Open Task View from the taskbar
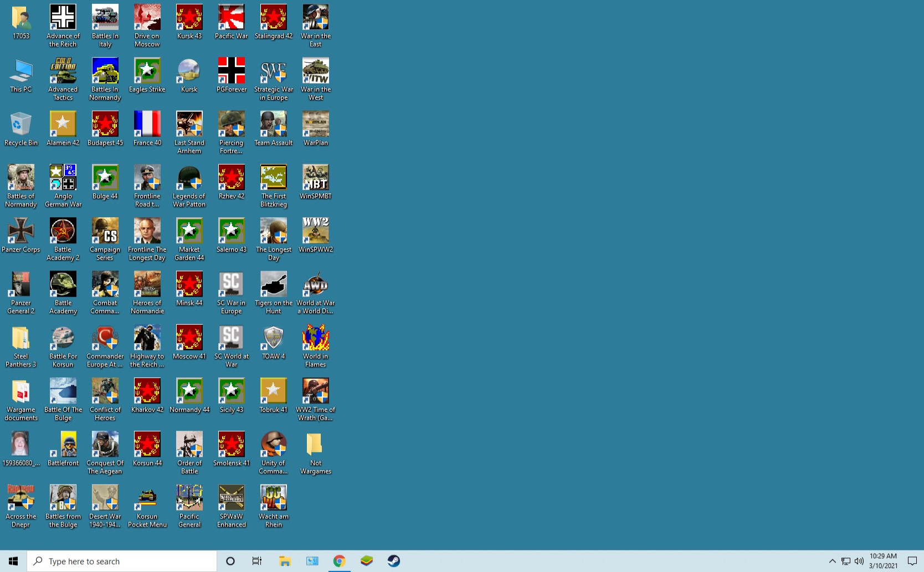 coord(257,561)
